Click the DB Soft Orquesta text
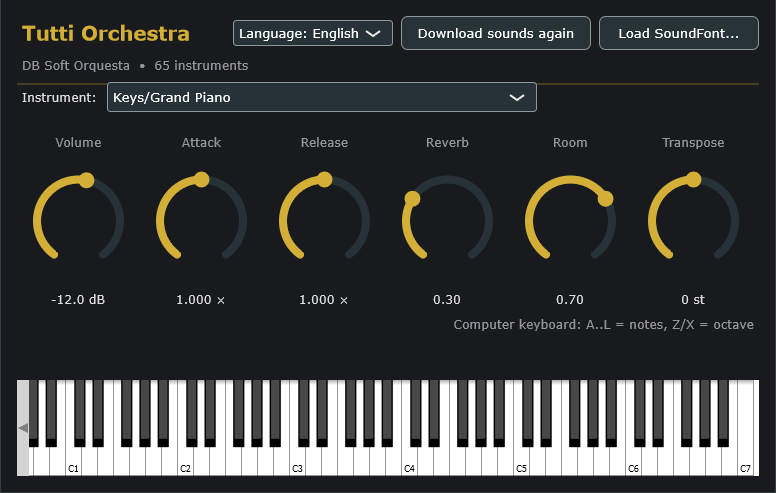 [76, 65]
